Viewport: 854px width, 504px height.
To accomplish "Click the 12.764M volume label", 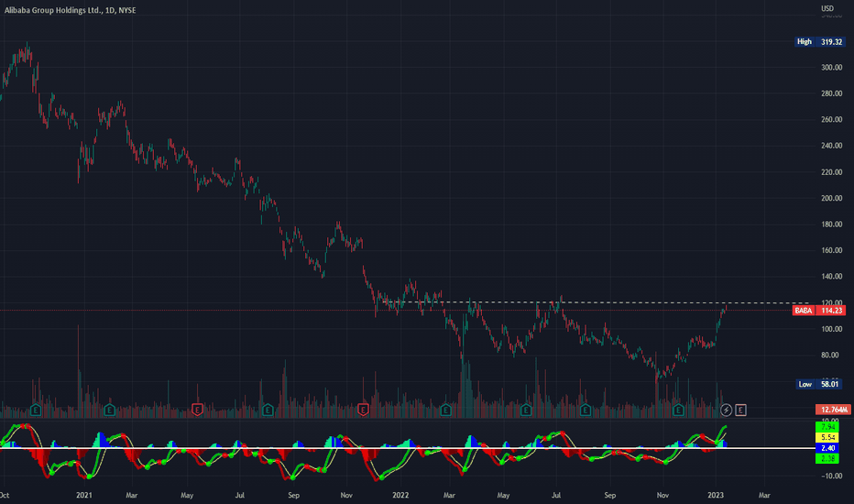I will [833, 410].
